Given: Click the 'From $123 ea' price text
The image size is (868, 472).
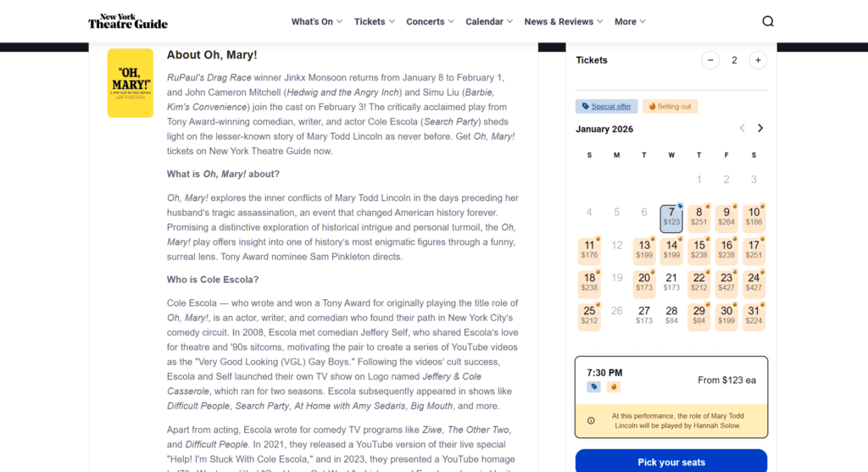Looking at the screenshot, I should (726, 380).
